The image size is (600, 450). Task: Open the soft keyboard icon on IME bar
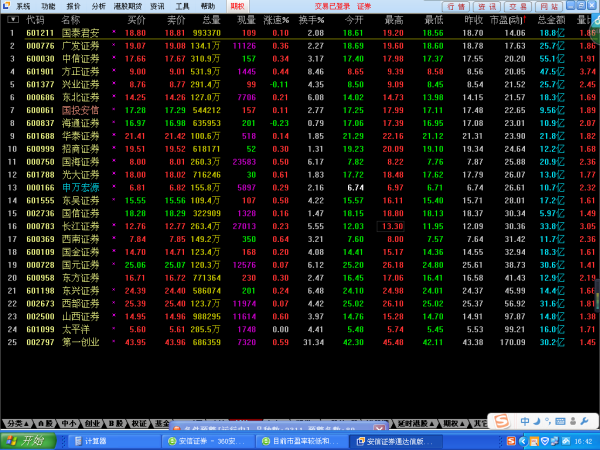point(560,422)
